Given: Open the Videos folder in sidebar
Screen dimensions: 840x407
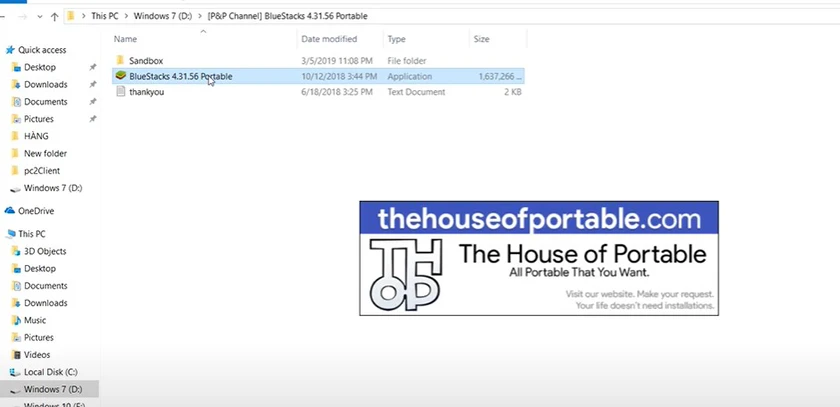Looking at the screenshot, I should 37,355.
